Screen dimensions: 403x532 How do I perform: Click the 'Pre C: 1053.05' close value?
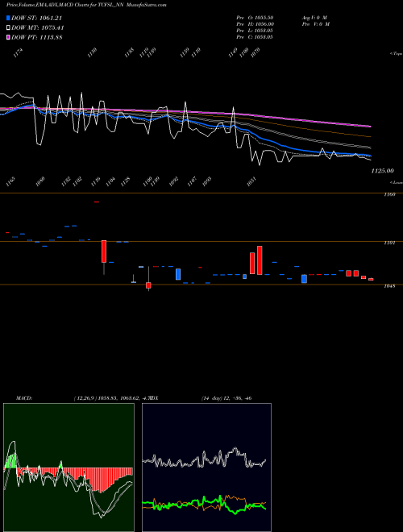point(255,37)
